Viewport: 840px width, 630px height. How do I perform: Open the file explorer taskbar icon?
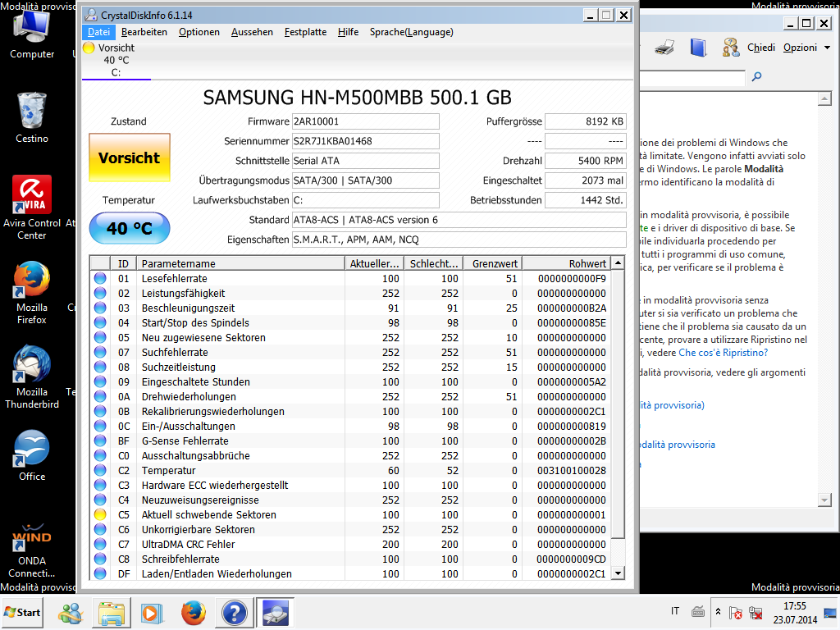(x=112, y=613)
